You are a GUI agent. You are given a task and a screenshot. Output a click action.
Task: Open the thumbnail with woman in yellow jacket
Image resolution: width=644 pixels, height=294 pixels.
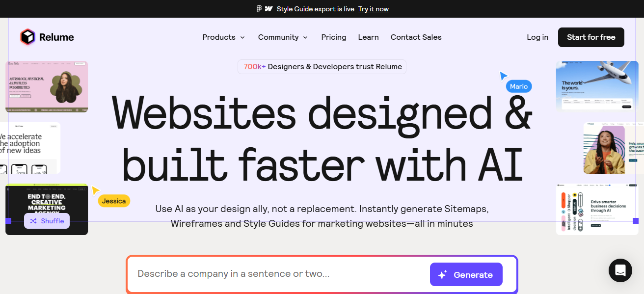614,148
